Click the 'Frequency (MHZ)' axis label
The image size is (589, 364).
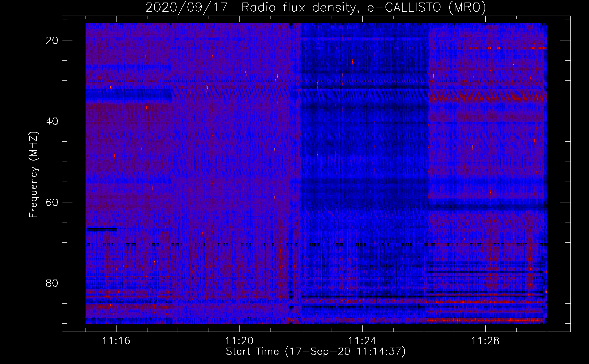pos(33,174)
